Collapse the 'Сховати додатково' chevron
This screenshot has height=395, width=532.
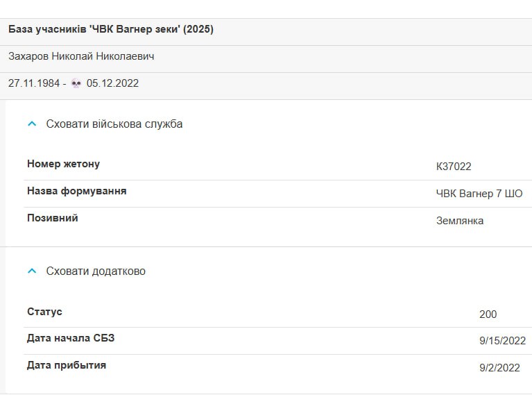pos(32,271)
